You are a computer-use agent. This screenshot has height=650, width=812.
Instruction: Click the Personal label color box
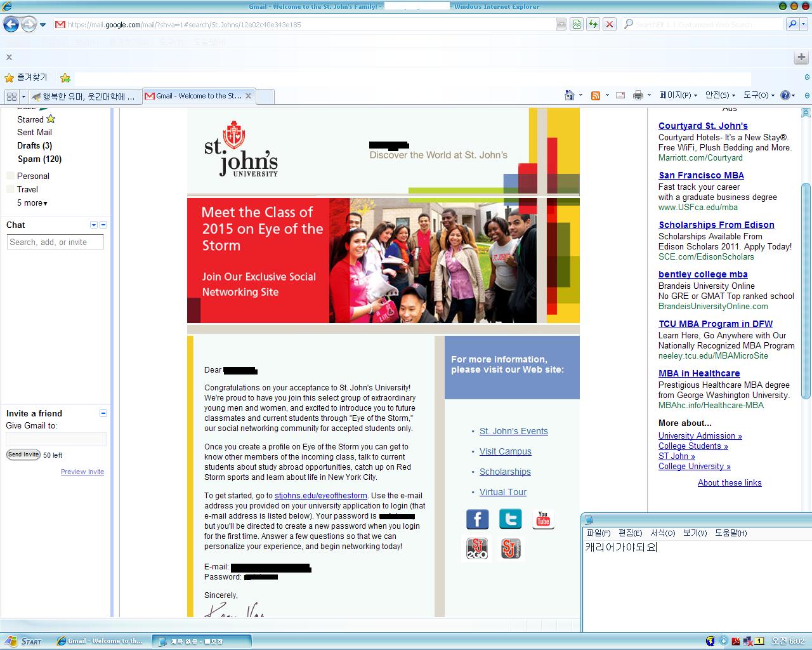point(10,176)
